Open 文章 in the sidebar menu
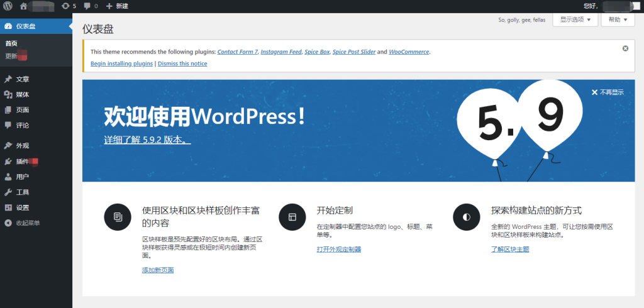Viewport: 644px width, 308px height. (23, 79)
